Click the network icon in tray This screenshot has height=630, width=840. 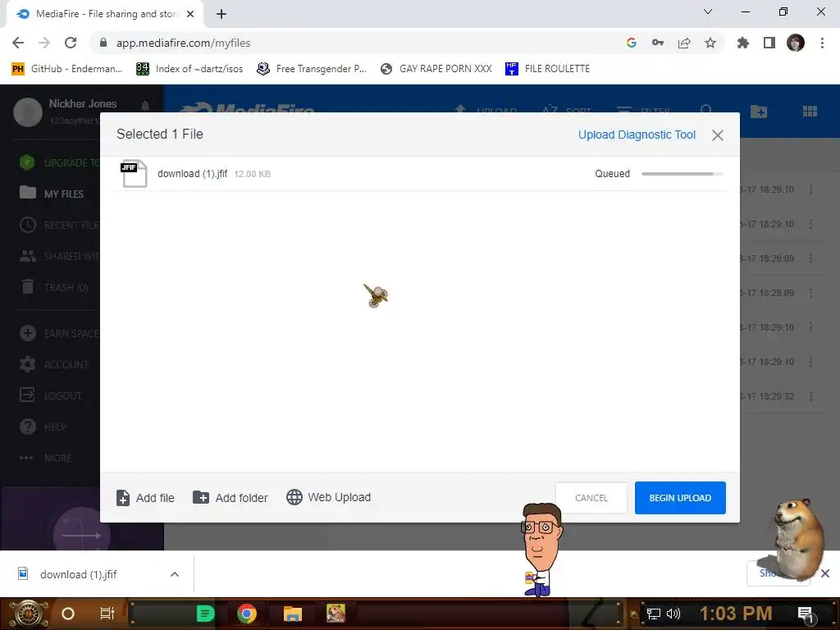click(x=653, y=614)
